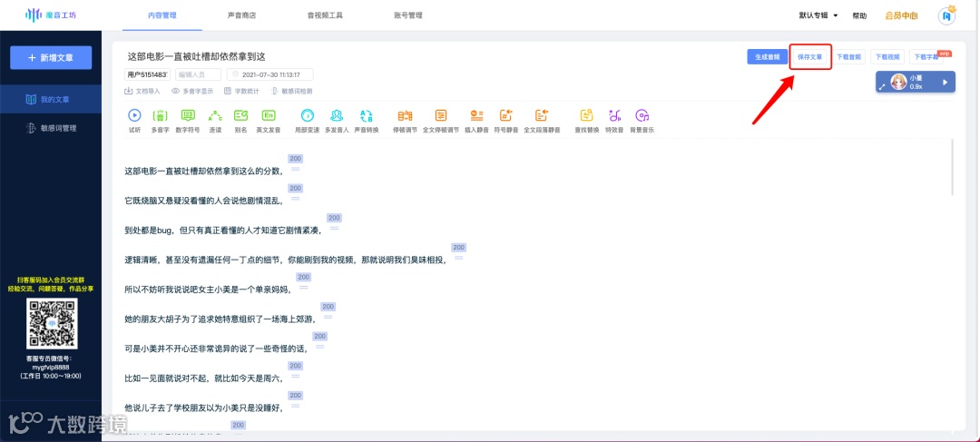Click the 下载音频 download audio button
The image size is (980, 442).
tap(848, 56)
